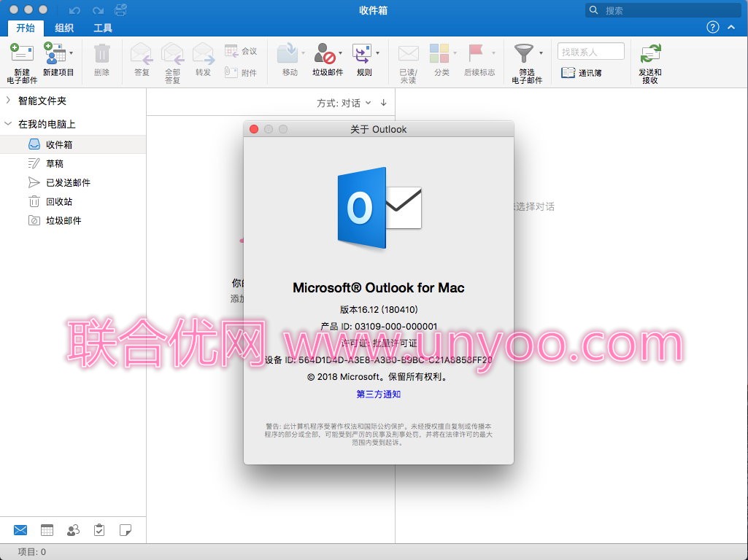Click the Categorize (分类) color squares icon

point(439,53)
